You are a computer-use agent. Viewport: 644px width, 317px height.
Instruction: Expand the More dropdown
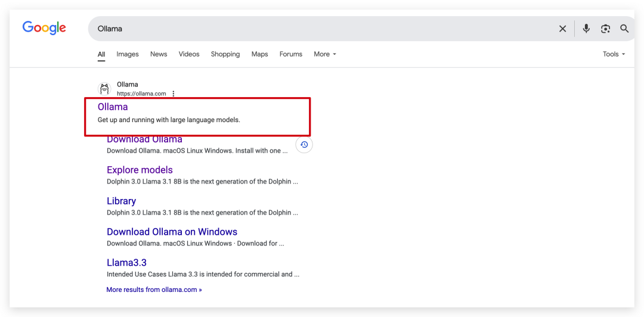click(325, 54)
